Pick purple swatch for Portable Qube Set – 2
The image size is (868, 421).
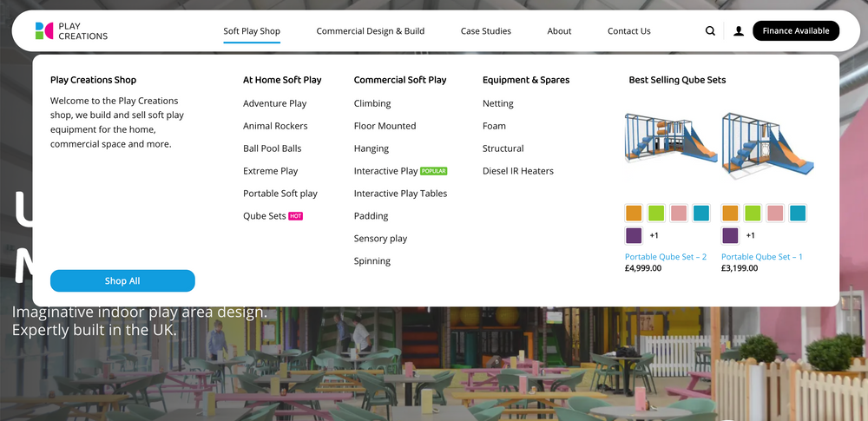634,235
